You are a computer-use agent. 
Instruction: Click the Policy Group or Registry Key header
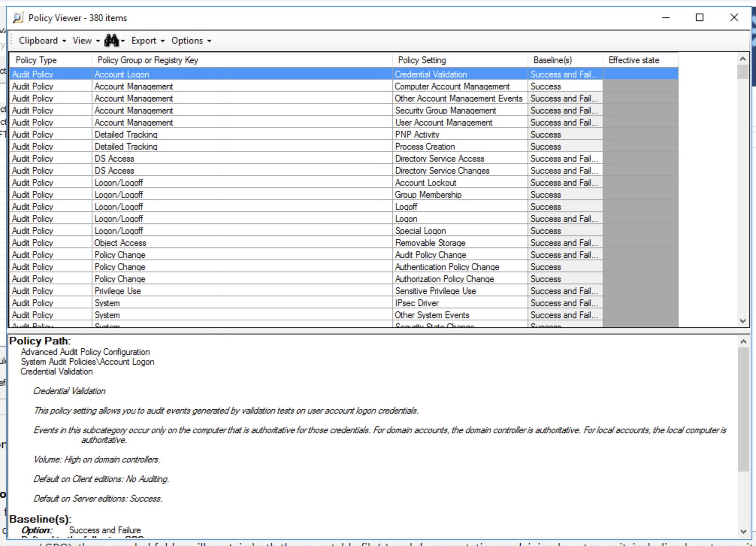tap(148, 60)
